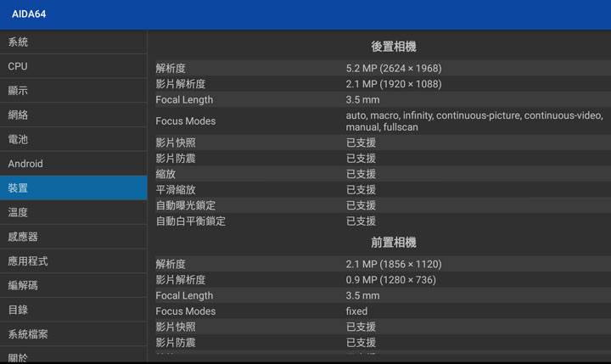Open 應用程式 in the sidebar
The width and height of the screenshot is (611, 364).
(x=73, y=261)
